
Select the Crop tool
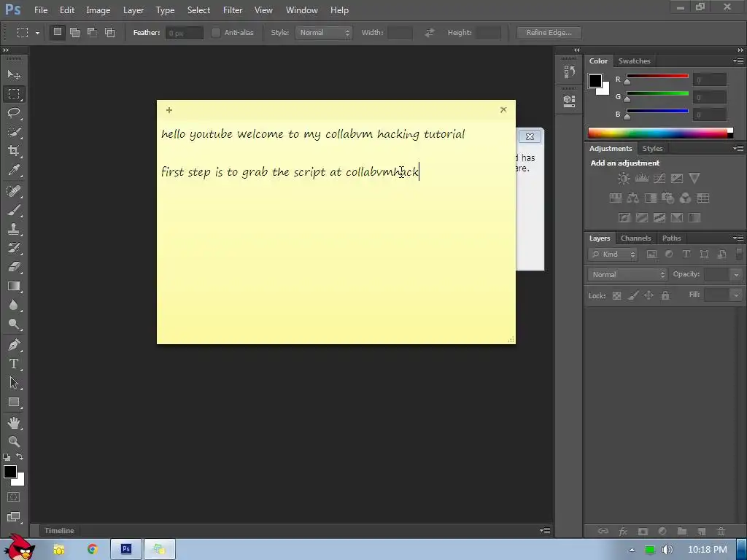point(14,151)
